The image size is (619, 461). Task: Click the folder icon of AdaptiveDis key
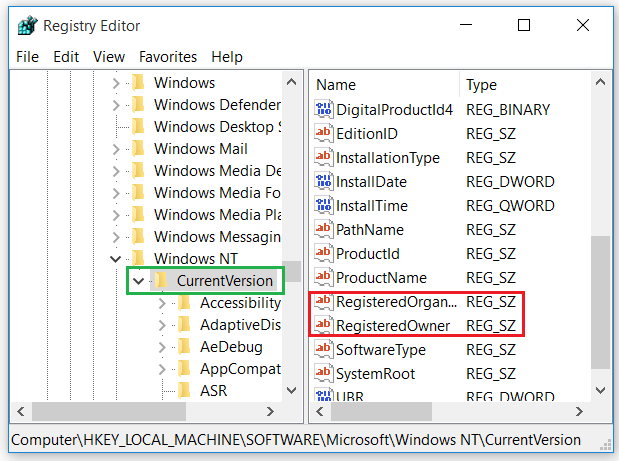(x=184, y=325)
